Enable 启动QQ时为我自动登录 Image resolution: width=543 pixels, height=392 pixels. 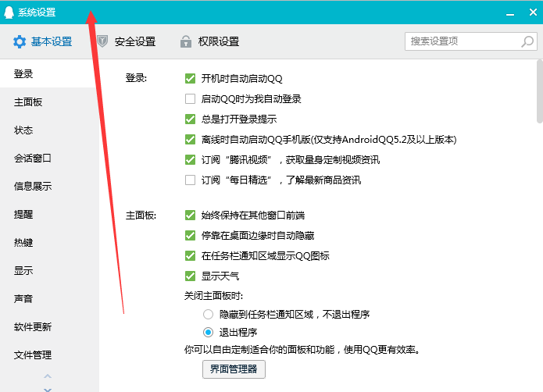(x=190, y=99)
